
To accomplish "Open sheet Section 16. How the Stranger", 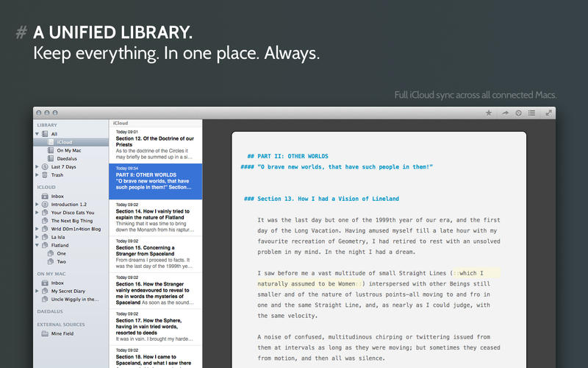I will coord(156,291).
